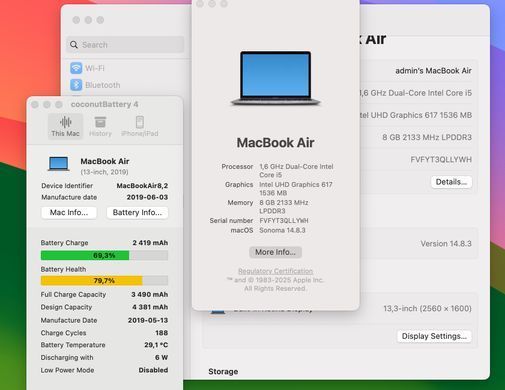Click the 'MacBook Air' title in About window
Screen dimensions: 505x390
[x=275, y=143]
